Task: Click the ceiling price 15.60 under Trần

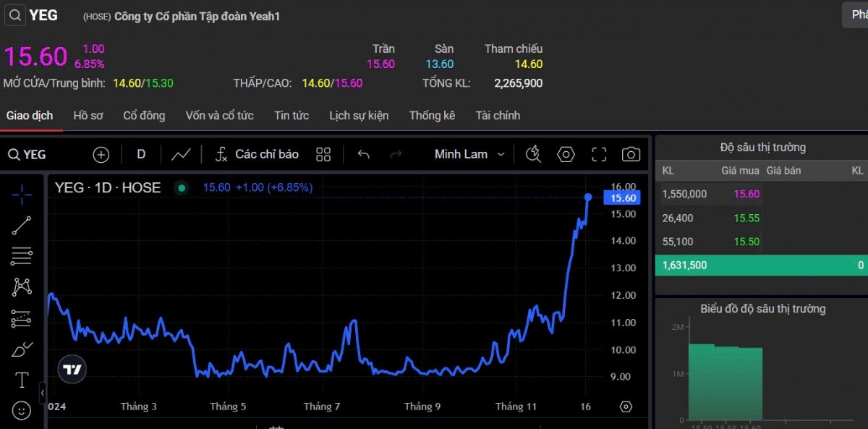Action: pyautogui.click(x=380, y=64)
